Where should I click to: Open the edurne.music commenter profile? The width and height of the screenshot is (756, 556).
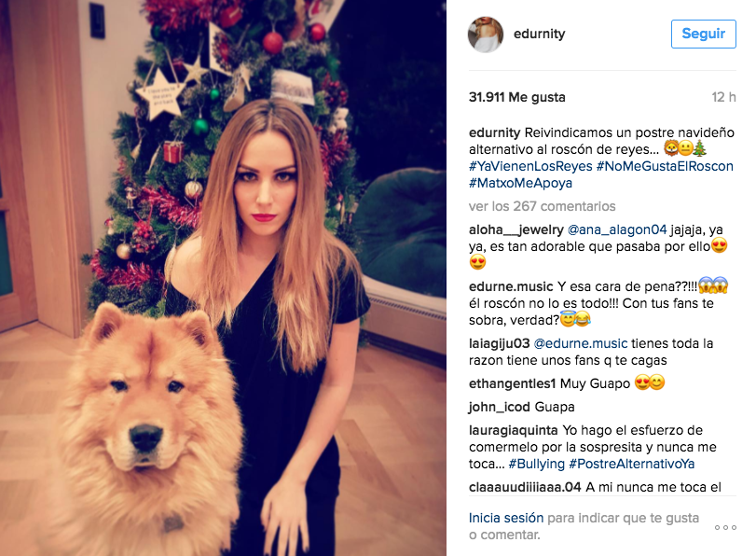[511, 286]
